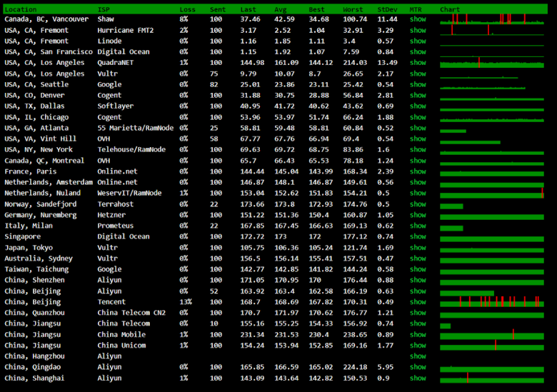Click chart for Japan, Tokyo Vultr row
The image size is (557, 392).
(492, 248)
